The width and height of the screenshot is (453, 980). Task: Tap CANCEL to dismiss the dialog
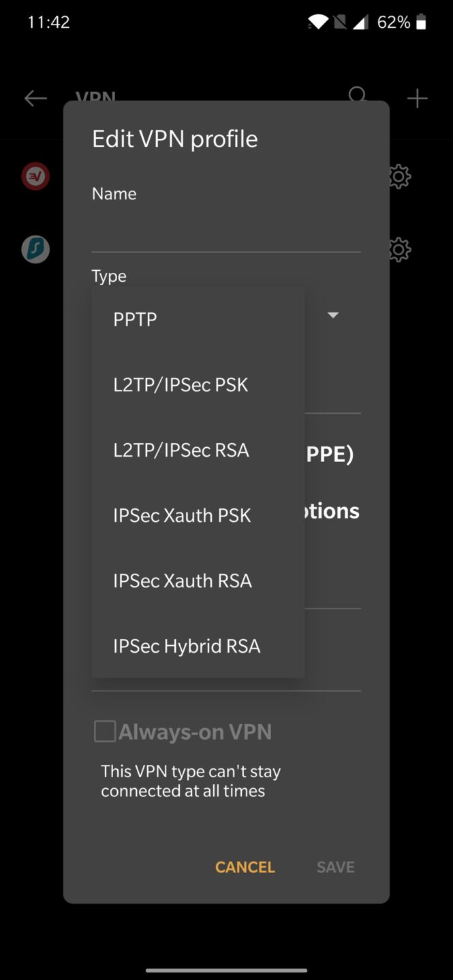245,867
